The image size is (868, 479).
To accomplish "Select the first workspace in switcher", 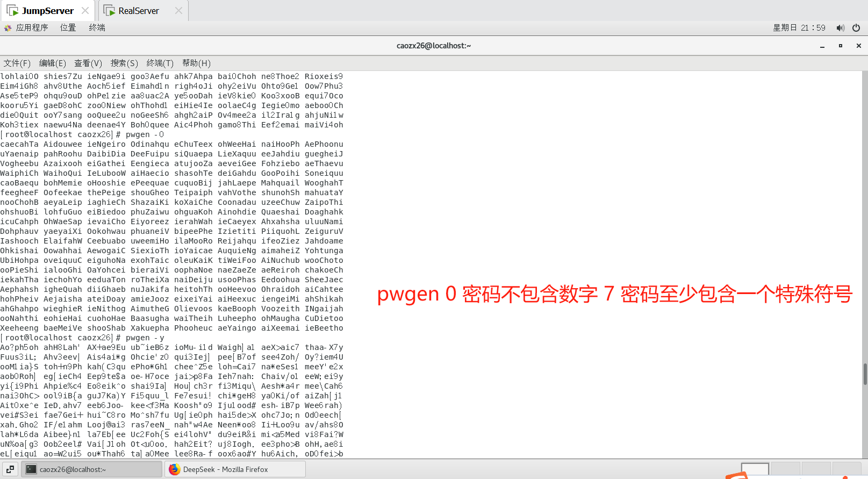I will pos(755,470).
